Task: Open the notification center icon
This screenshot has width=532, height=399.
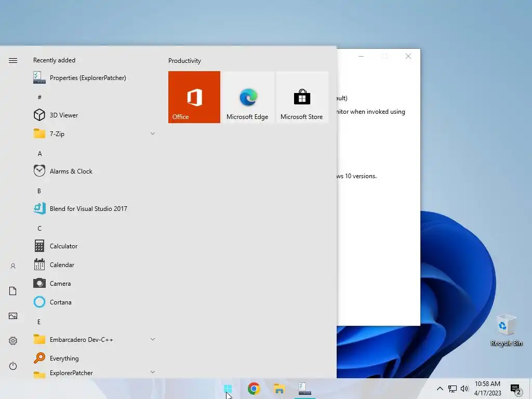Action: point(516,389)
